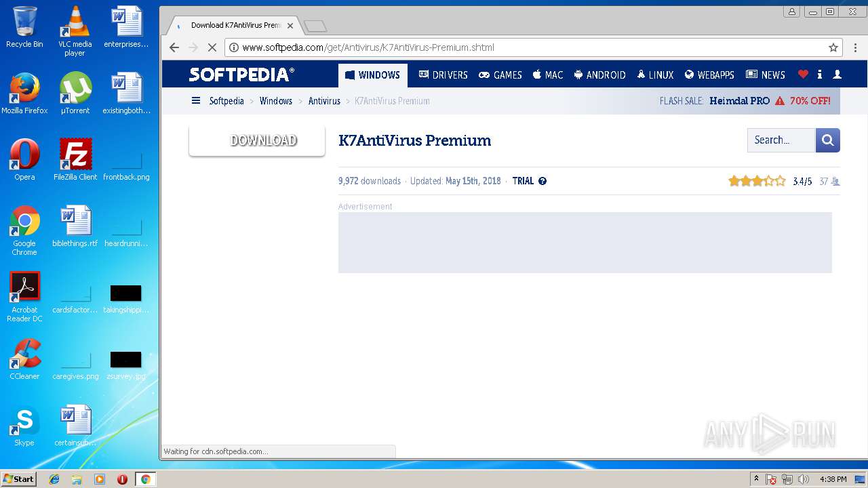Launch µTorrent from the desktop
Screen dimensions: 868x488
75,94
